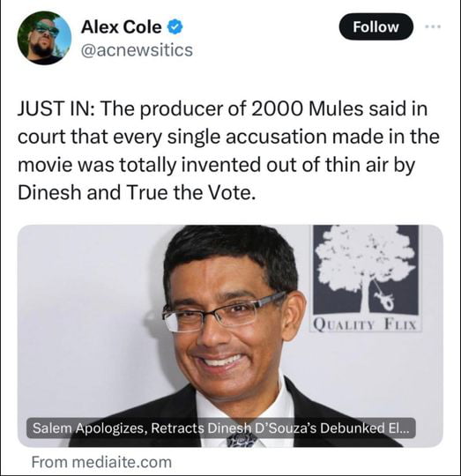The image size is (461, 476).
Task: Click the words 2000 Mules in tweet
Action: 306,109
